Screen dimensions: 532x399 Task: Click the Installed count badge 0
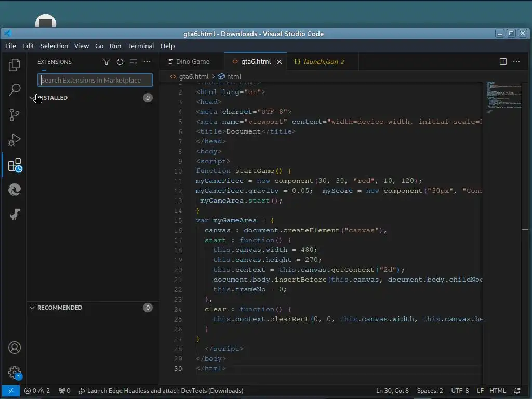point(148,98)
